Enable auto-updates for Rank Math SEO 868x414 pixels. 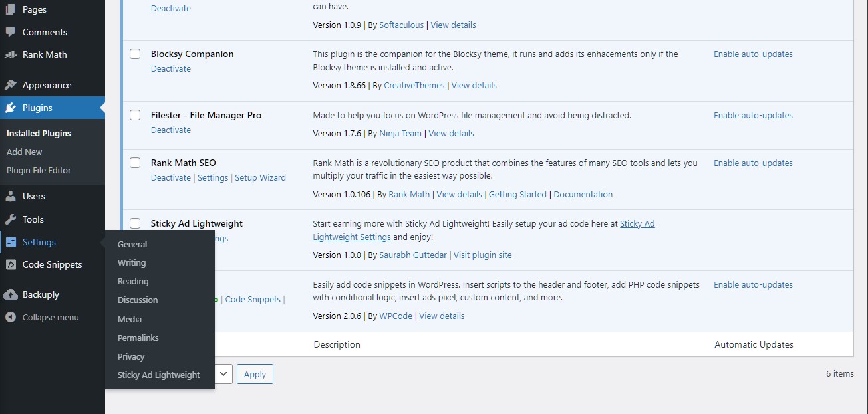point(753,163)
